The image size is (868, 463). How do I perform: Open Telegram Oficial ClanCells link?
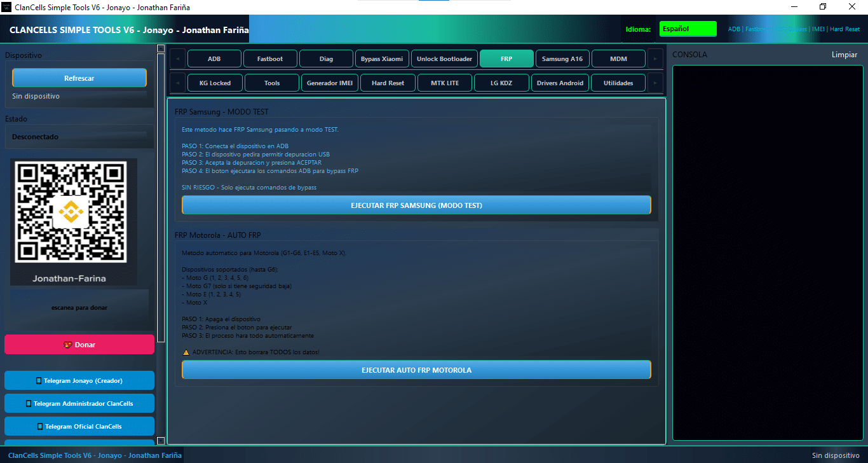[x=79, y=426]
